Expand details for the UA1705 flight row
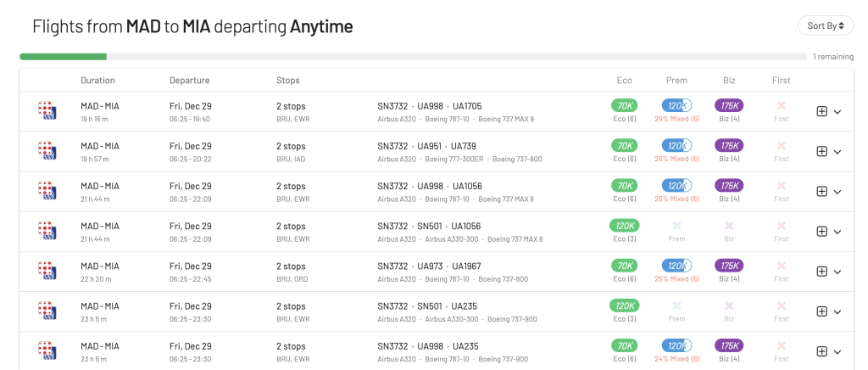This screenshot has width=868, height=370. point(837,112)
